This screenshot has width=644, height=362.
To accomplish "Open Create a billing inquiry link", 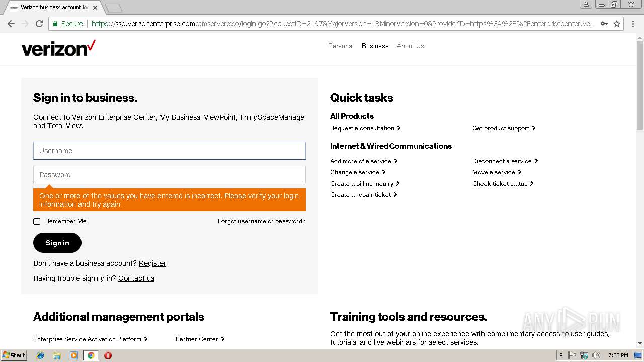I will [365, 184].
